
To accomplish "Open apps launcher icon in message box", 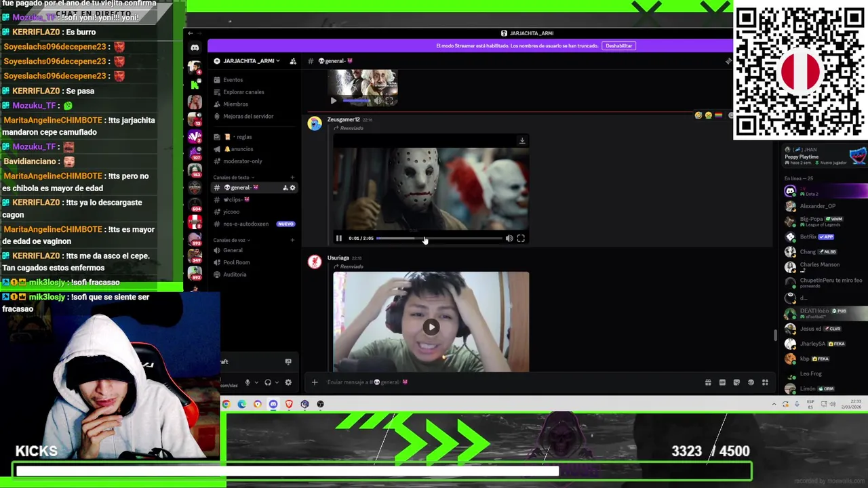I will coord(765,382).
